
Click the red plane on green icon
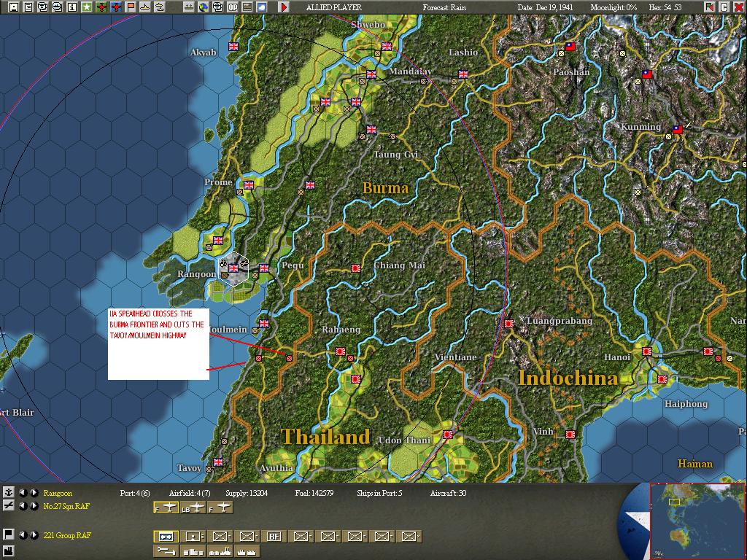coord(101,7)
